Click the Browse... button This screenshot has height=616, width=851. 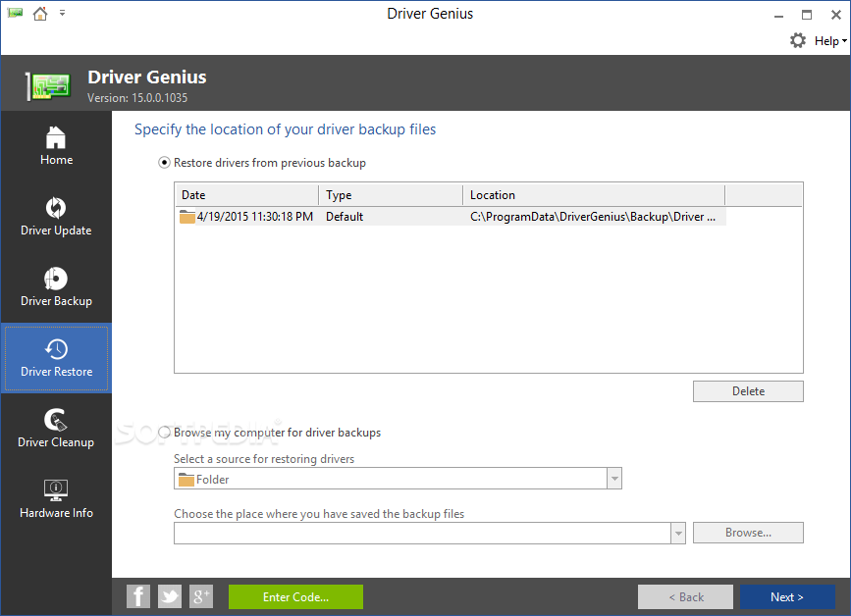click(748, 533)
